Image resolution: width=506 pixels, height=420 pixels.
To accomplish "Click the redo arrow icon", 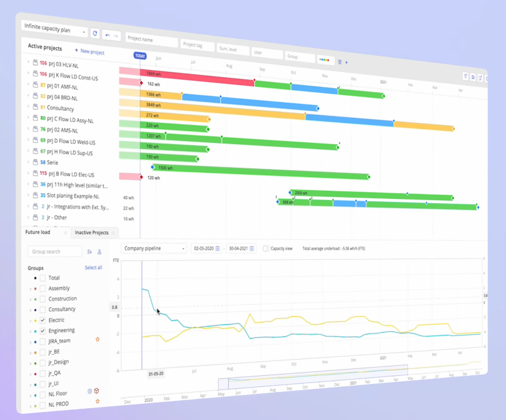I will click(x=115, y=36).
